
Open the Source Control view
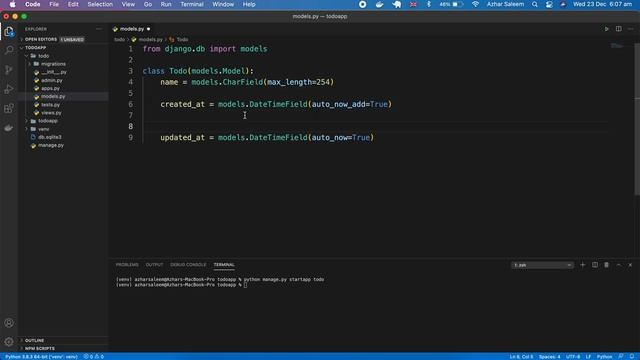pyautogui.click(x=9, y=69)
